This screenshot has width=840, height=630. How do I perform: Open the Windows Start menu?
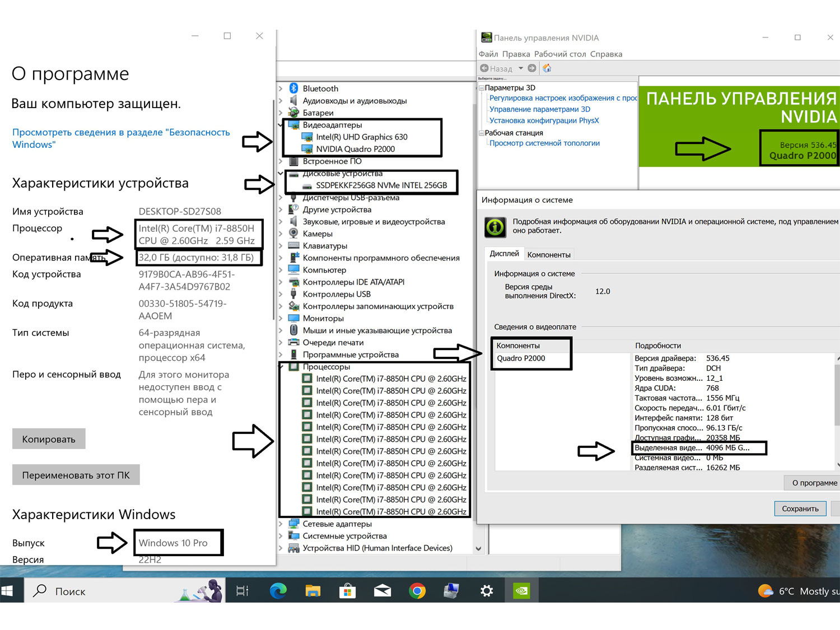pos(8,591)
